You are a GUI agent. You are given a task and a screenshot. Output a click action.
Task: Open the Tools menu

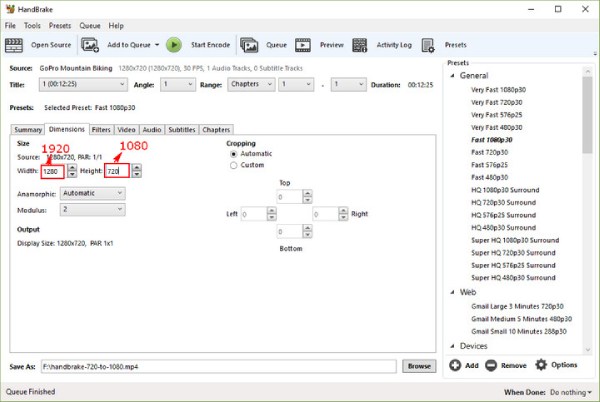[32, 26]
